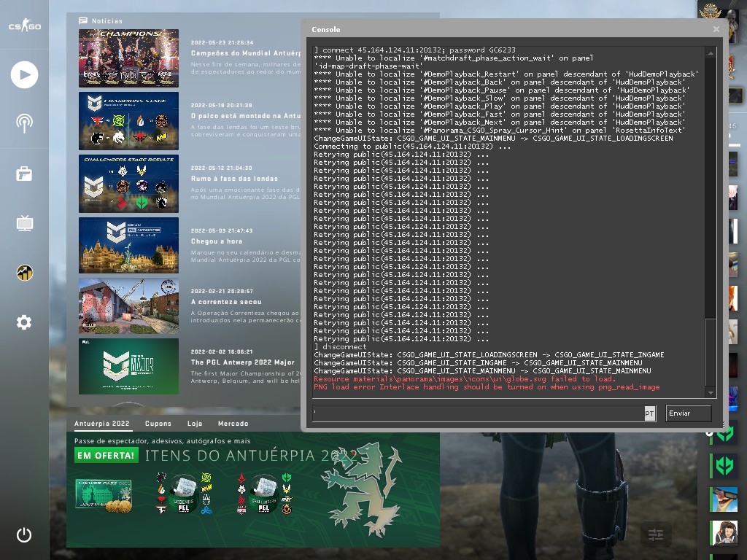Switch to the Loja tab
This screenshot has width=747, height=560.
(195, 424)
